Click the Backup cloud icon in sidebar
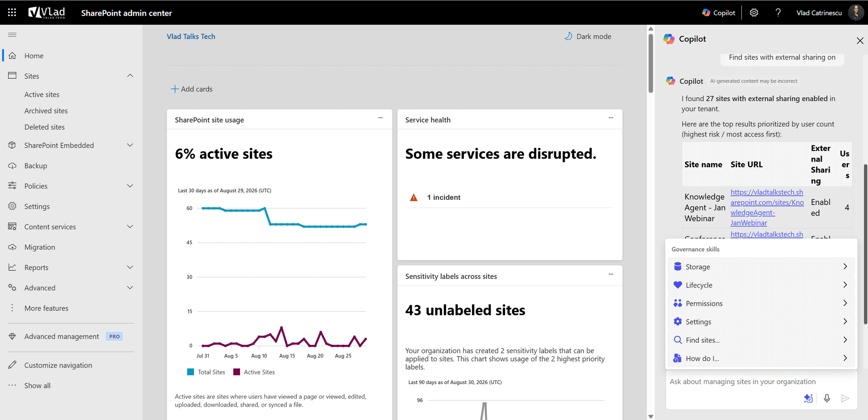 click(x=12, y=165)
